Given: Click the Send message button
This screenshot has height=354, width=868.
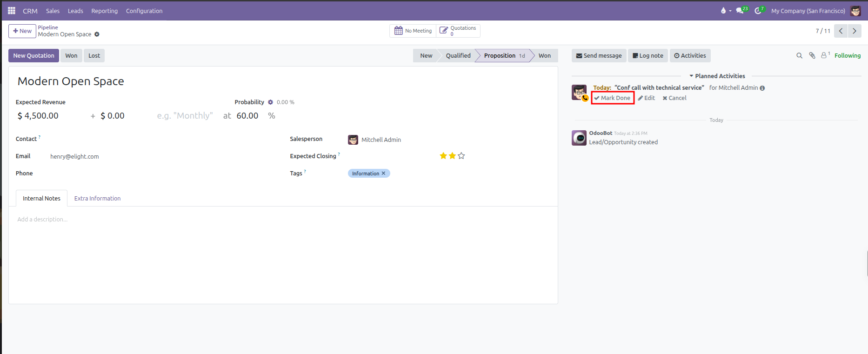Looking at the screenshot, I should (x=599, y=56).
